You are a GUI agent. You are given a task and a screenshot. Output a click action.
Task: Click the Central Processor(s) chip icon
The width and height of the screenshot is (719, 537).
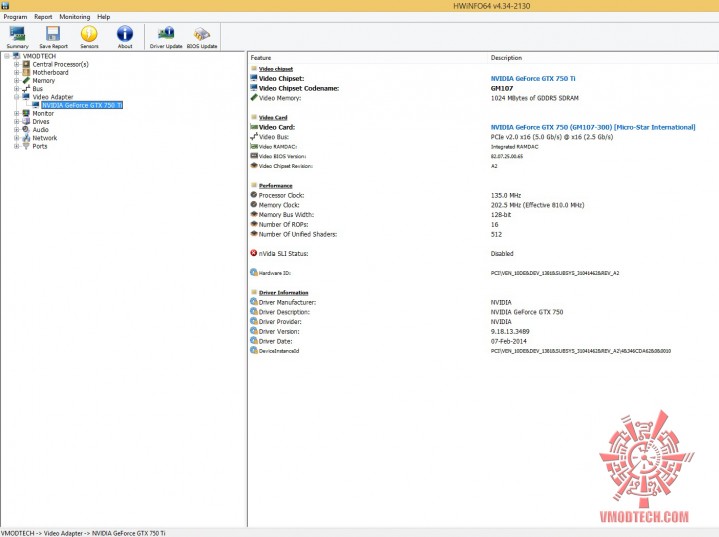26,64
